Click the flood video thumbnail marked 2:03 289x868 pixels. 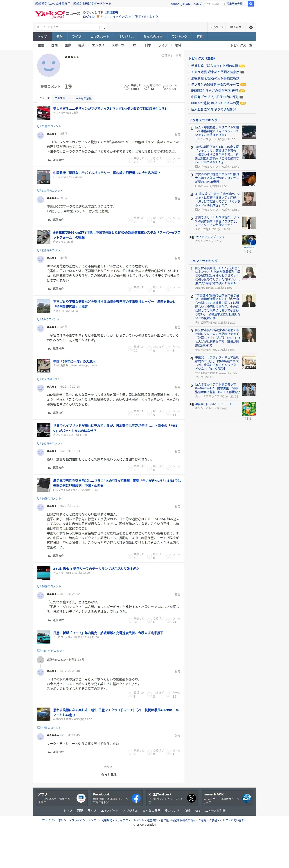pos(43,366)
